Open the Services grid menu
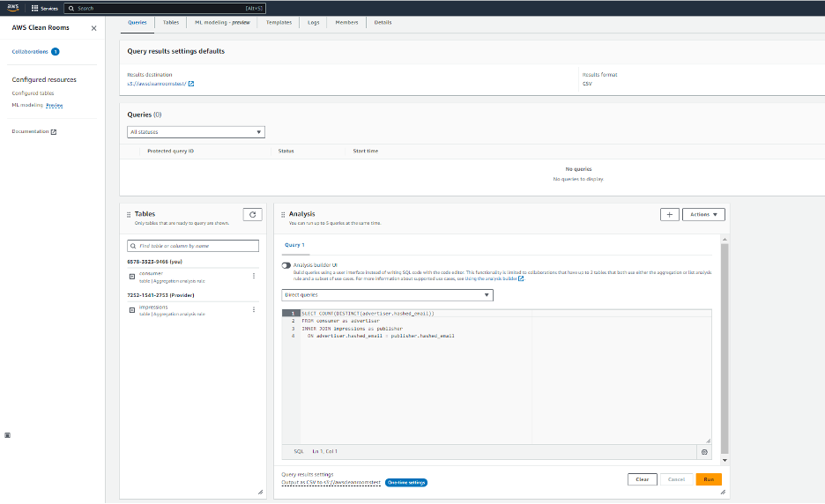Image resolution: width=825 pixels, height=504 pixels. (x=44, y=9)
